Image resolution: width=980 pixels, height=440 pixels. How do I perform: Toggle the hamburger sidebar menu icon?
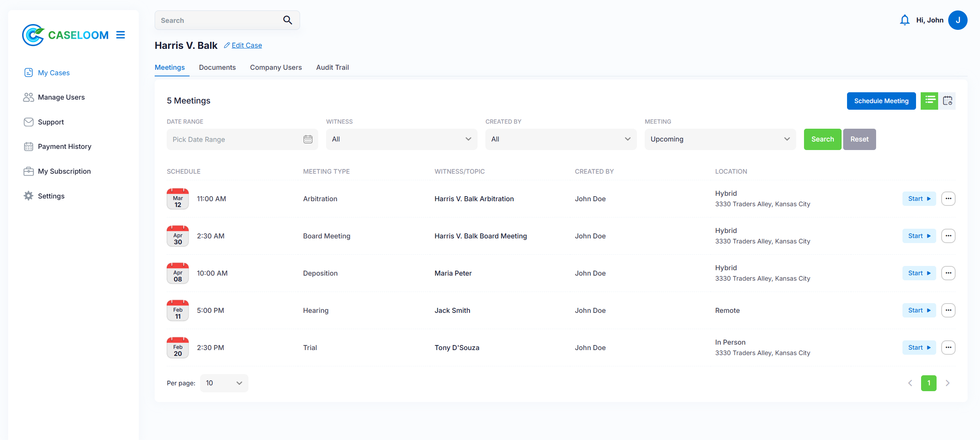[x=121, y=35]
